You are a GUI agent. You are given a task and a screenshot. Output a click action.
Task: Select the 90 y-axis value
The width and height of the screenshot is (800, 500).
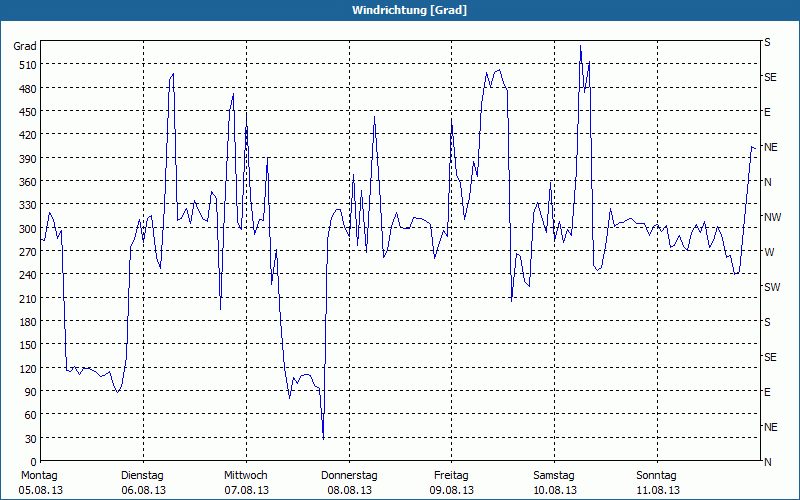[31, 392]
